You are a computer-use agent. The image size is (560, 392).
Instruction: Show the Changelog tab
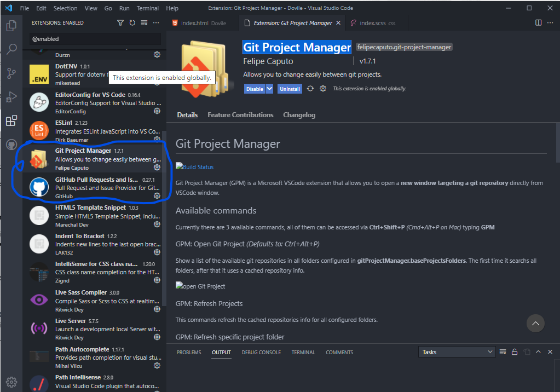point(299,115)
